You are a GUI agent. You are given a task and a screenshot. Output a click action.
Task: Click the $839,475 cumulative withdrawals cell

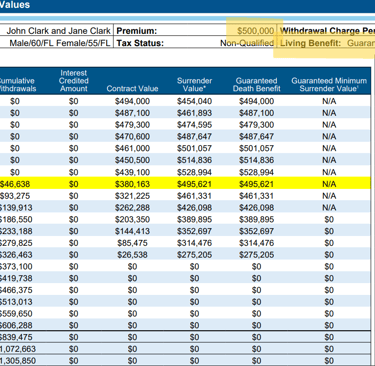pos(16,337)
